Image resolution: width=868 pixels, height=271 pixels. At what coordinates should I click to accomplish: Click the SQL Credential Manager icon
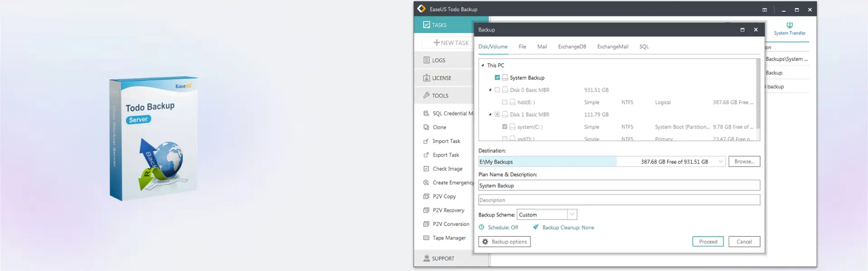426,113
